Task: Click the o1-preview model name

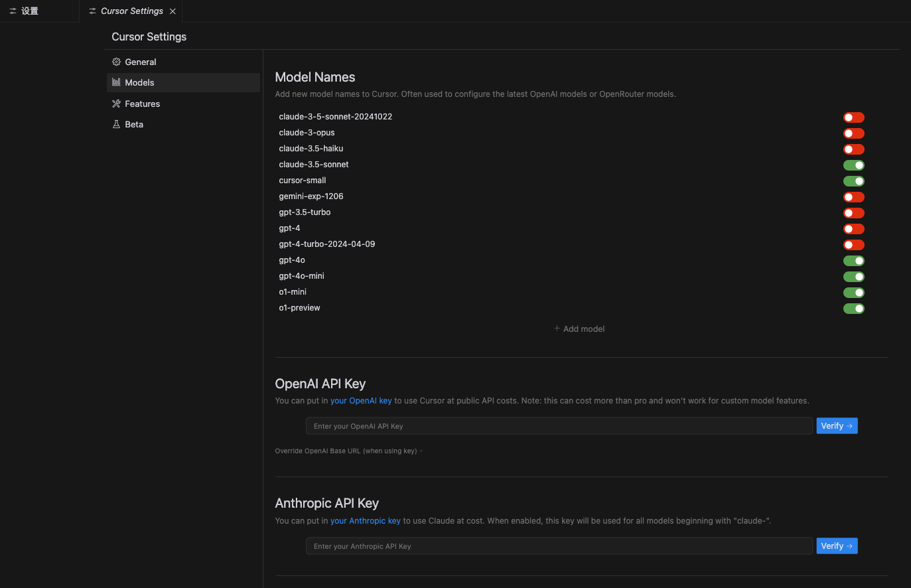Action: [299, 308]
